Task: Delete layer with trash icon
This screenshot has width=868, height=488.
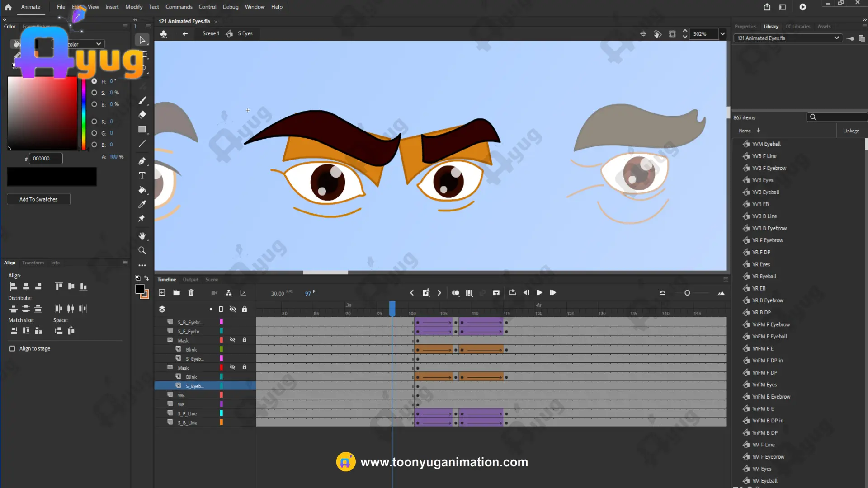Action: (x=191, y=293)
